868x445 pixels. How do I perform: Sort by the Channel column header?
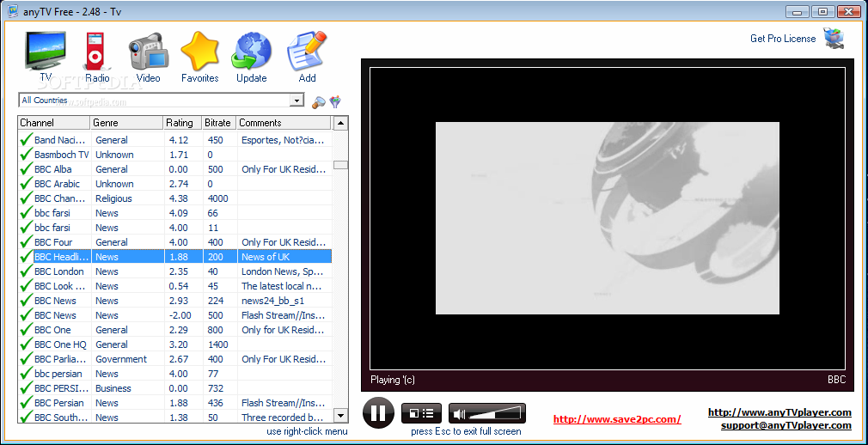[x=53, y=123]
